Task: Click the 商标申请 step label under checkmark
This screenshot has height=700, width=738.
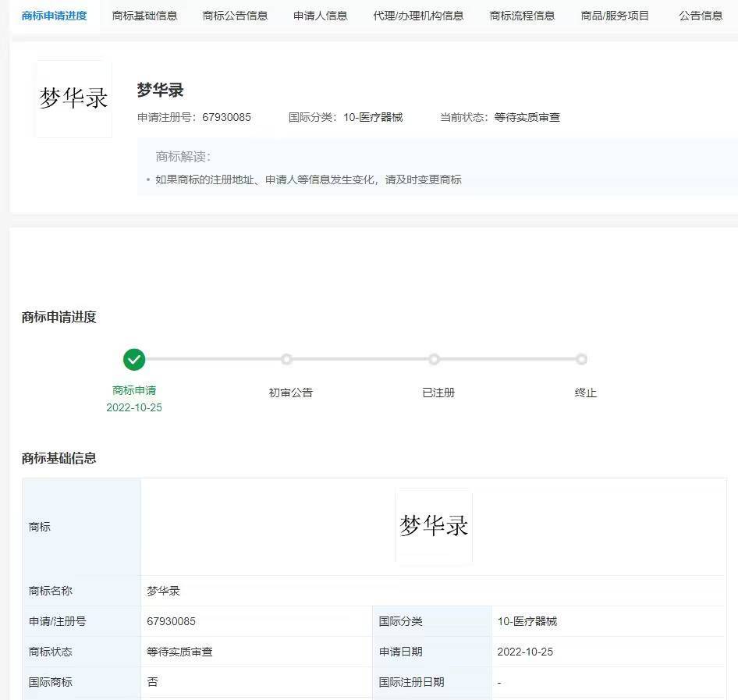Action: point(134,390)
